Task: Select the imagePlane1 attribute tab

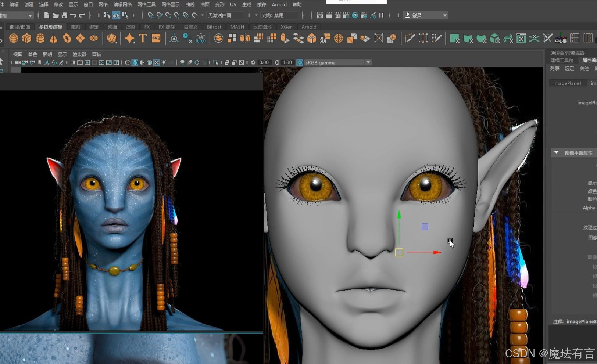Action: (567, 83)
